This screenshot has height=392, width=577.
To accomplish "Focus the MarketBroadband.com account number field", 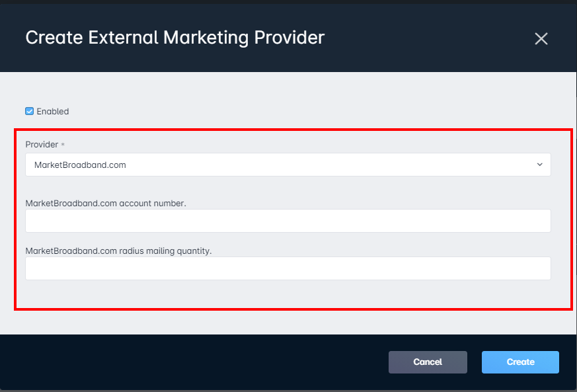I will click(288, 221).
